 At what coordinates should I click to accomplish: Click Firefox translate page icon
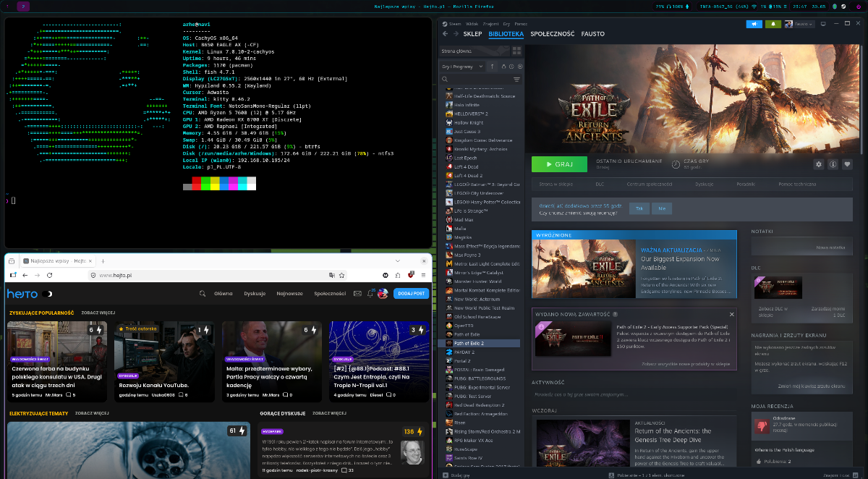point(332,276)
